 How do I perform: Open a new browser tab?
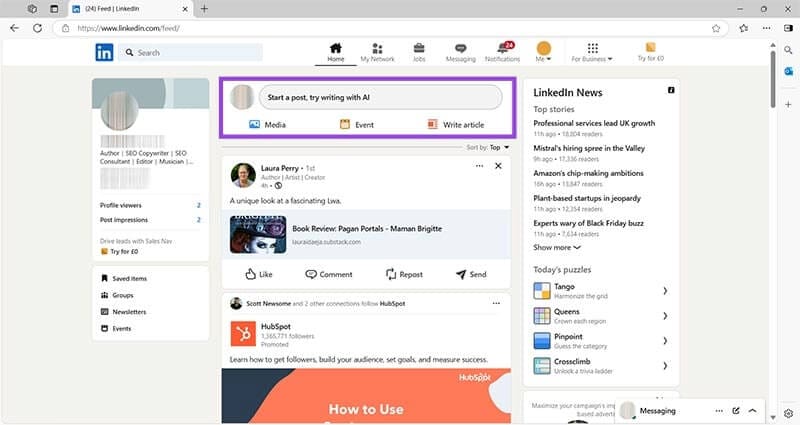click(204, 9)
